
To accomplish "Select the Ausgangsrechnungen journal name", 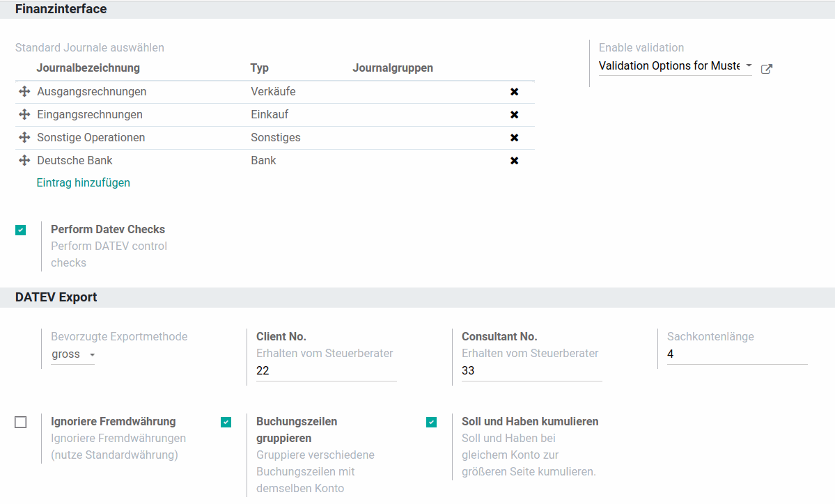I will point(92,91).
